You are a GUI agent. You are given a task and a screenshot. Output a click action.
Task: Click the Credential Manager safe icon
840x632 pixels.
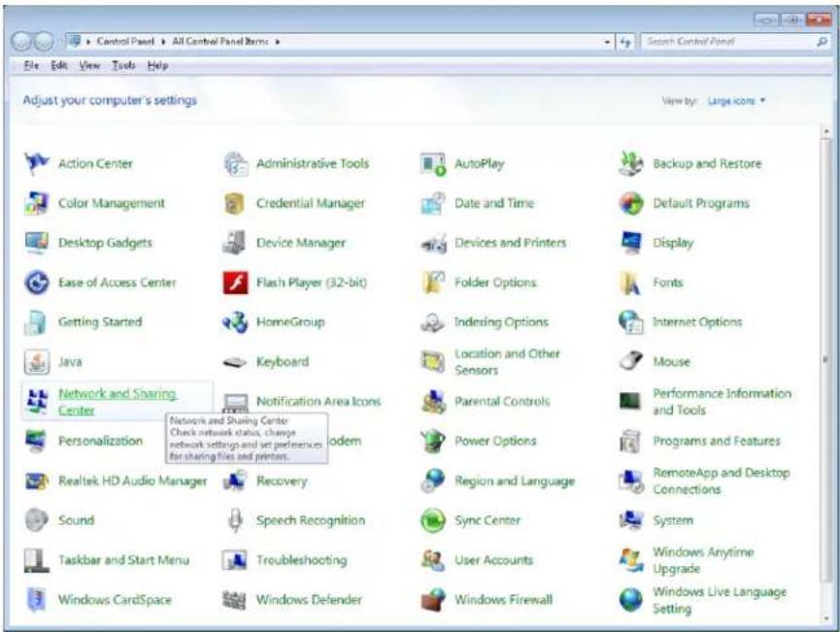coord(235,203)
